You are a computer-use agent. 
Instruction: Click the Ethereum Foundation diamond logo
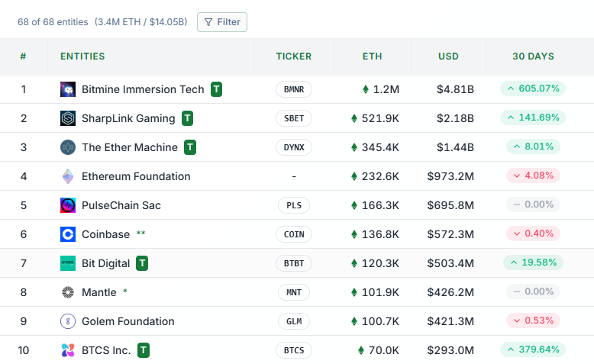click(68, 176)
